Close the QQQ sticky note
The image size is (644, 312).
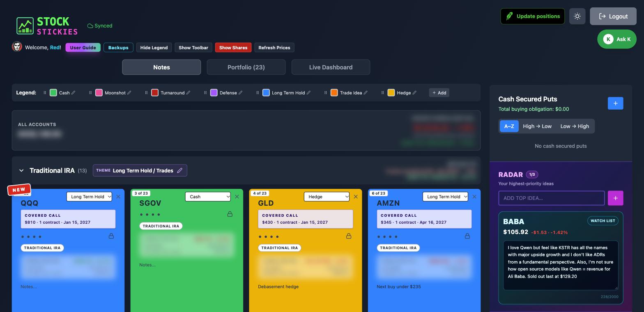118,197
